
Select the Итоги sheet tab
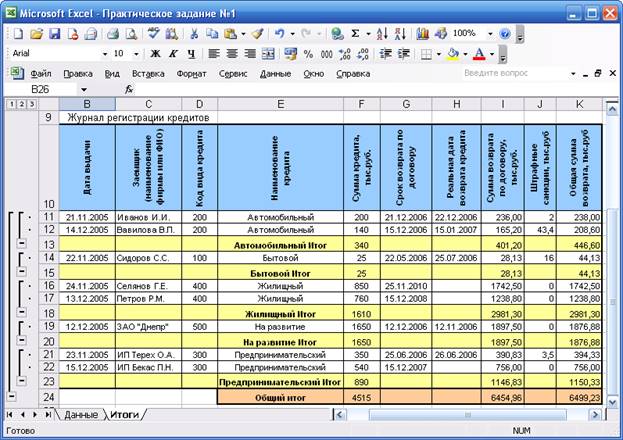(x=124, y=415)
